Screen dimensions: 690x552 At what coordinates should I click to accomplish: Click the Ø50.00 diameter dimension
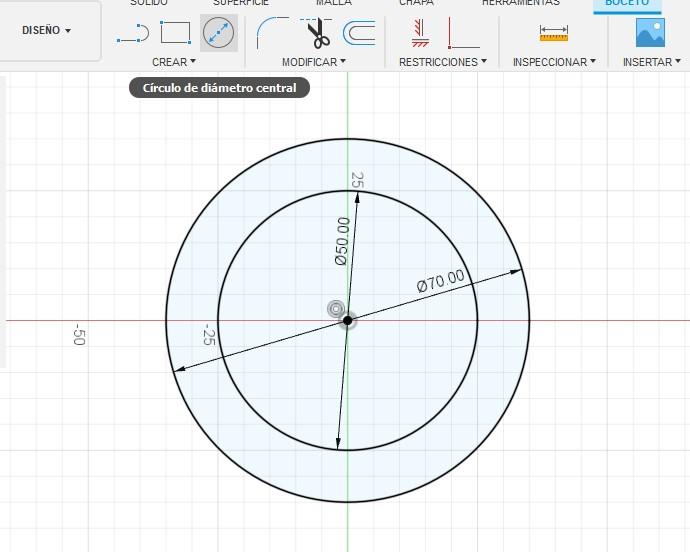(x=342, y=241)
